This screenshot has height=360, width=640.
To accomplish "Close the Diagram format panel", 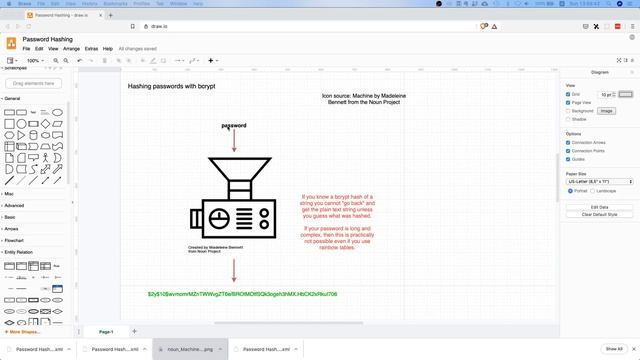I will tap(632, 72).
